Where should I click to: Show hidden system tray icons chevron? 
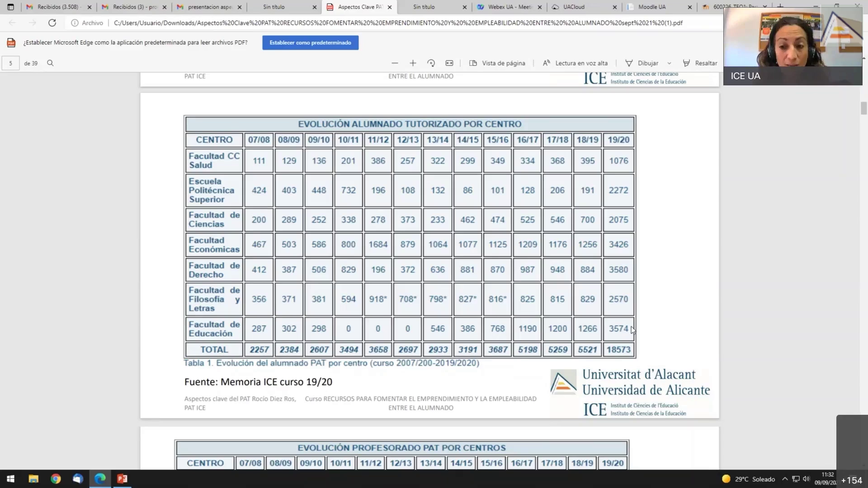(784, 479)
